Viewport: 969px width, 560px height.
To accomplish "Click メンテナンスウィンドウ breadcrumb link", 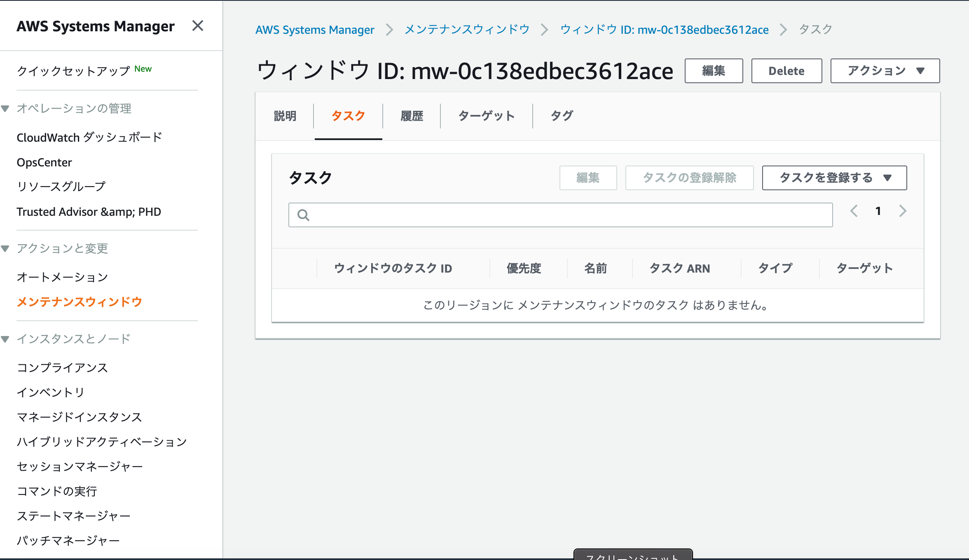I will point(467,30).
